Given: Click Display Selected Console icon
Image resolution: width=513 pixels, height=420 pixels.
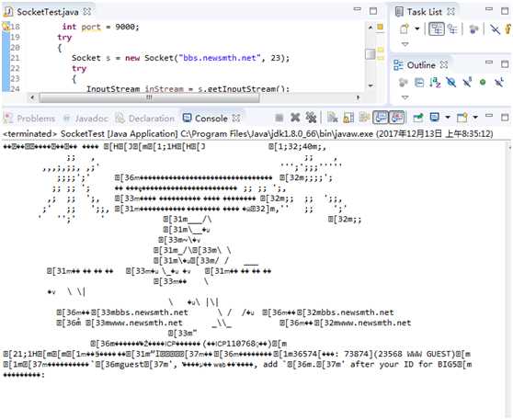Looking at the screenshot, I should [434, 118].
